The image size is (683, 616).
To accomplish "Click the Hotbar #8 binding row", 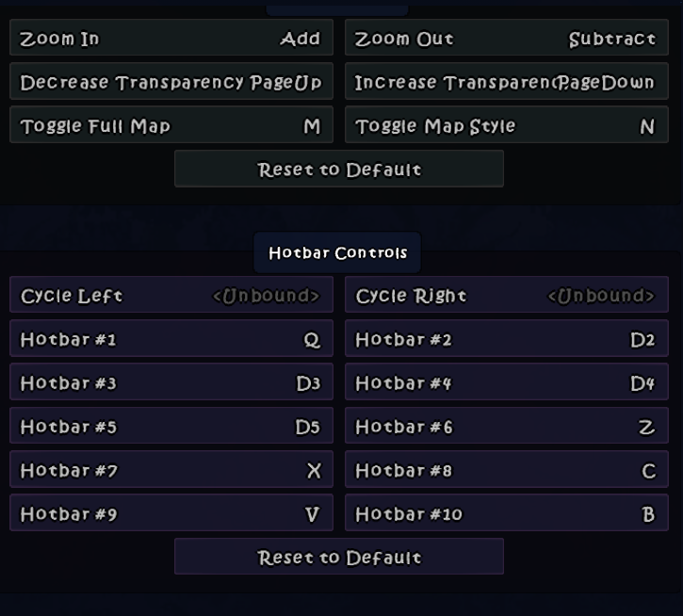I will tap(506, 470).
